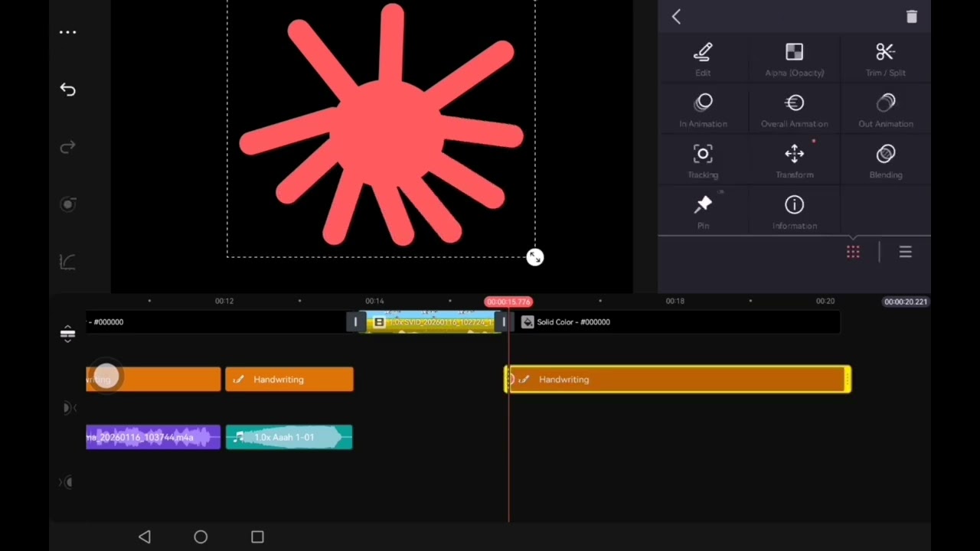Open the Transform tool
980x551 pixels.
point(795,162)
